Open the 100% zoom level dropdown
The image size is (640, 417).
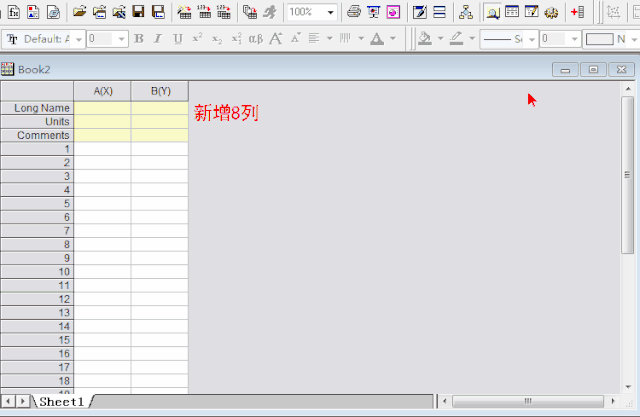click(x=330, y=13)
